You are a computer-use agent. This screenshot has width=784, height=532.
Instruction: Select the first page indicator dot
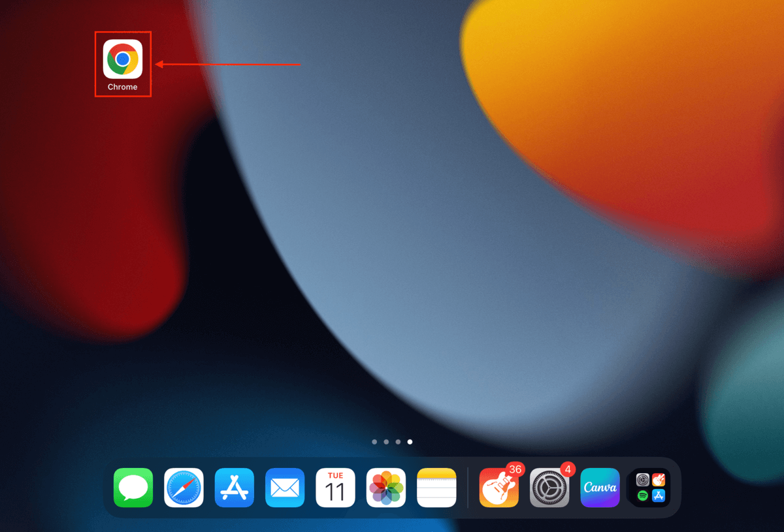374,442
